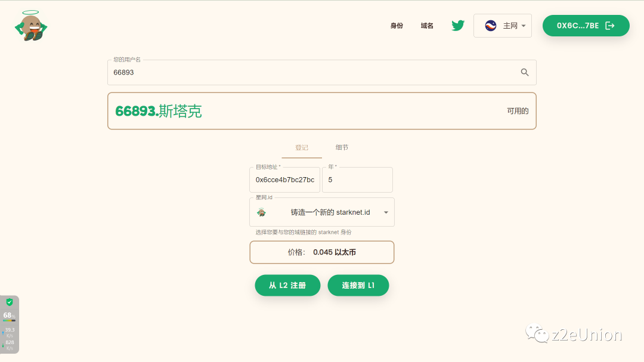Click the Starknet.id mascot logo
This screenshot has height=362, width=644.
coord(30,26)
